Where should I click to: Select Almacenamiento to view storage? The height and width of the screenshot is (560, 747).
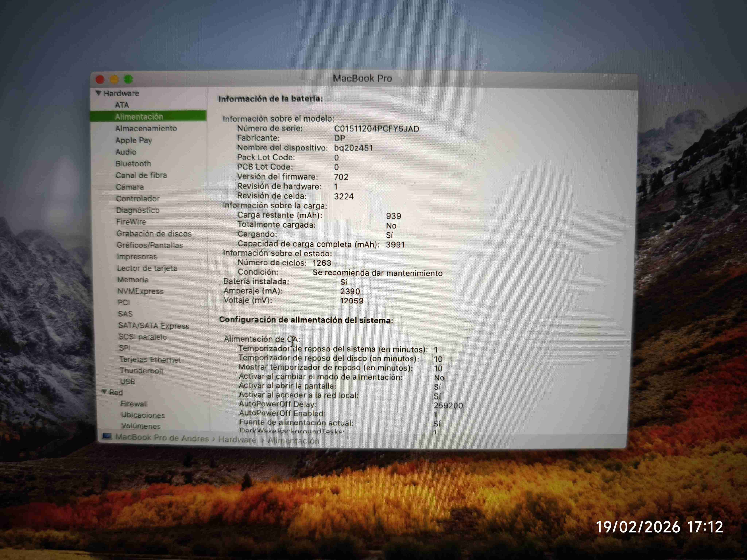[x=147, y=128]
